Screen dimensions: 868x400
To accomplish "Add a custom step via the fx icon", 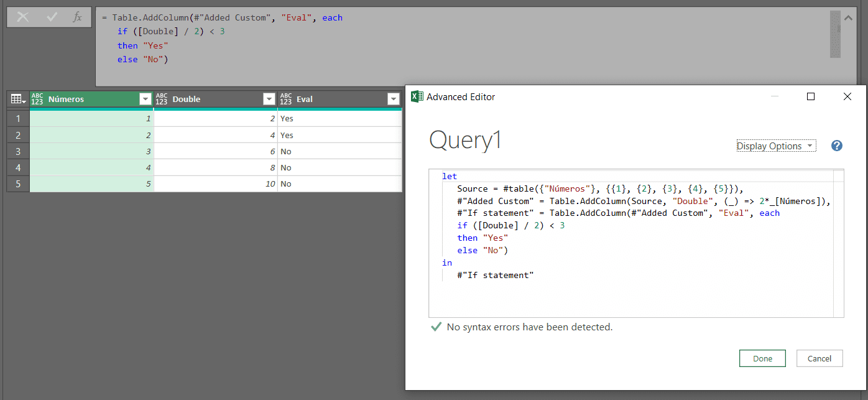I will 76,17.
